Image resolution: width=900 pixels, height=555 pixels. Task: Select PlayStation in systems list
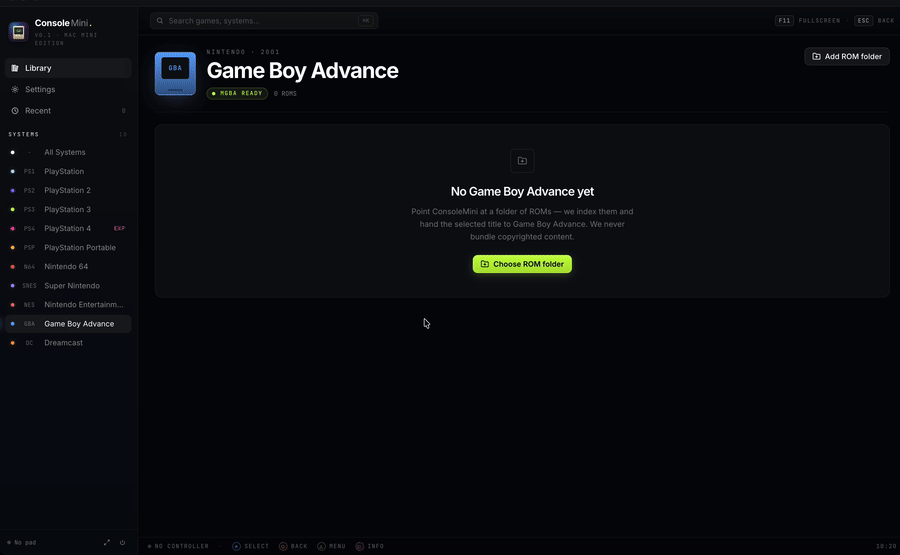68,171
